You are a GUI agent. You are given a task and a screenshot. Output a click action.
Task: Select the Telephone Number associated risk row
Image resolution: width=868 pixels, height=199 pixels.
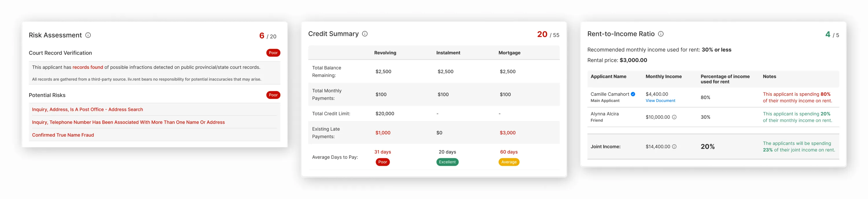(x=154, y=122)
